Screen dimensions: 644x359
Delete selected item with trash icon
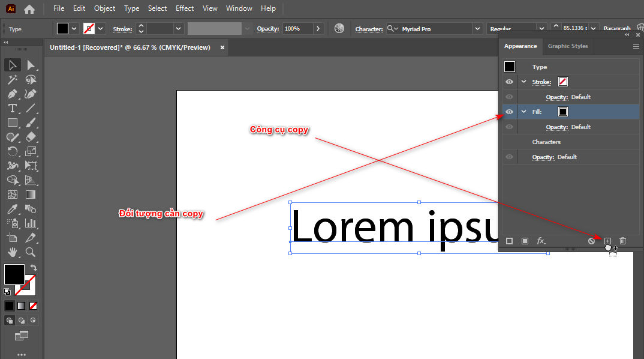622,241
